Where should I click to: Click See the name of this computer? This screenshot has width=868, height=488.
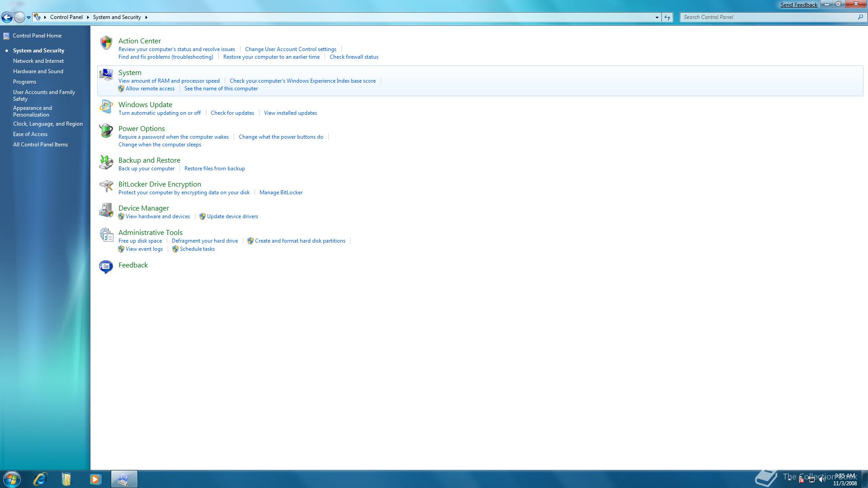pos(221,89)
